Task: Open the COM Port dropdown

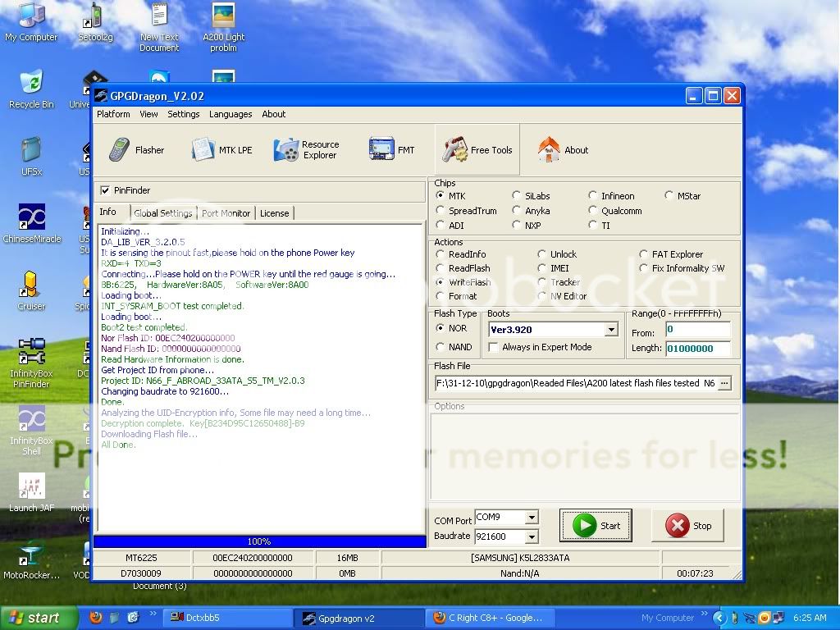Action: (532, 518)
